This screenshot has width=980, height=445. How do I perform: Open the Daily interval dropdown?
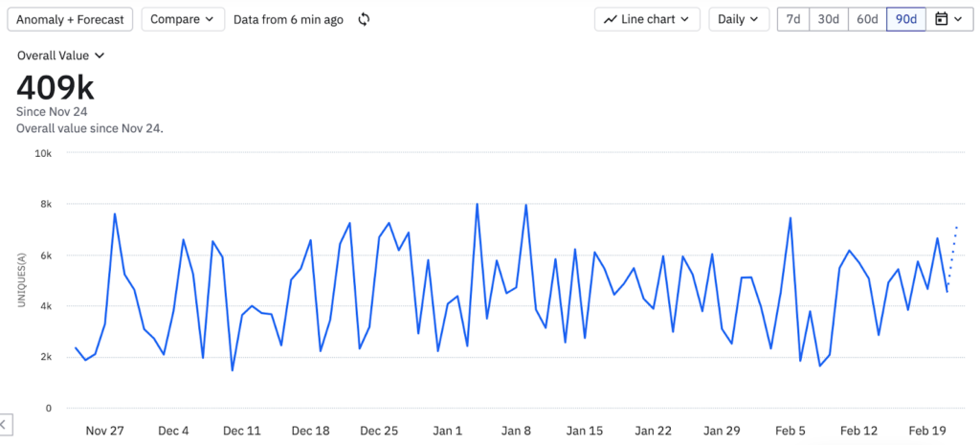click(739, 19)
